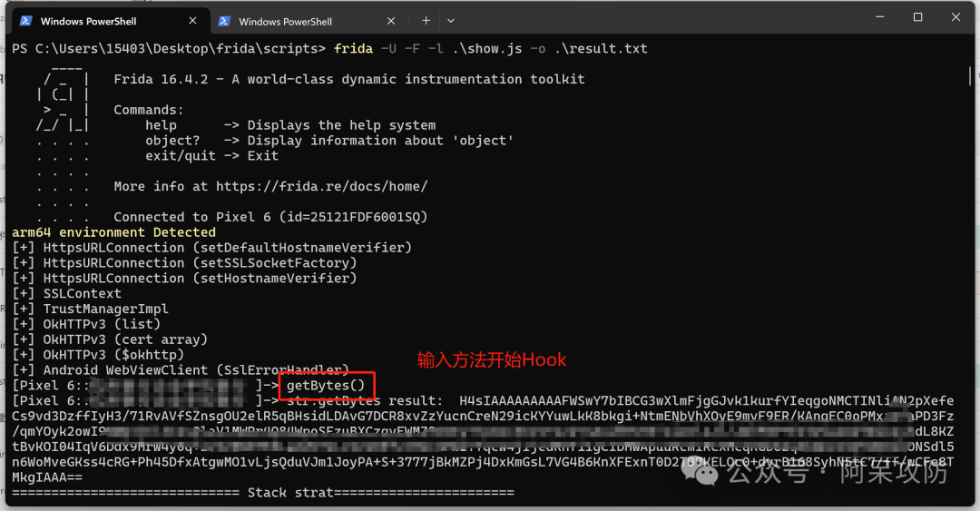Close the terminal window
The width and height of the screenshot is (980, 511).
(955, 17)
